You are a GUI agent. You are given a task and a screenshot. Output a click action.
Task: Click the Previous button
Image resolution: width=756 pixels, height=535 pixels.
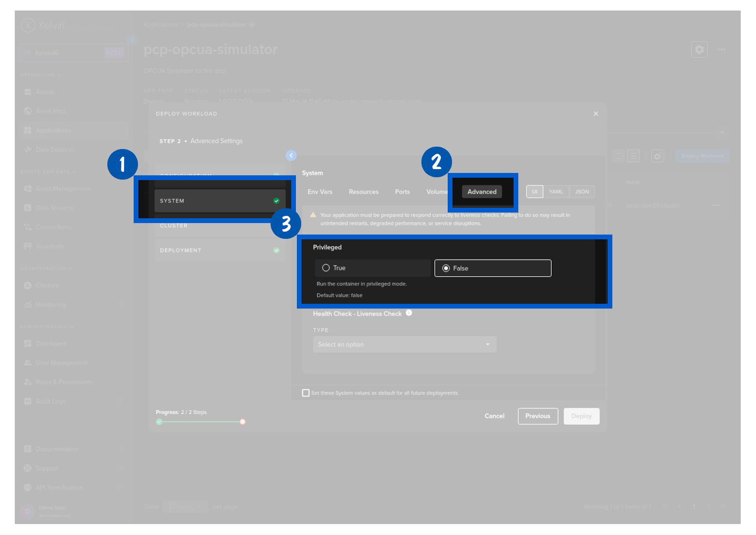coord(537,416)
